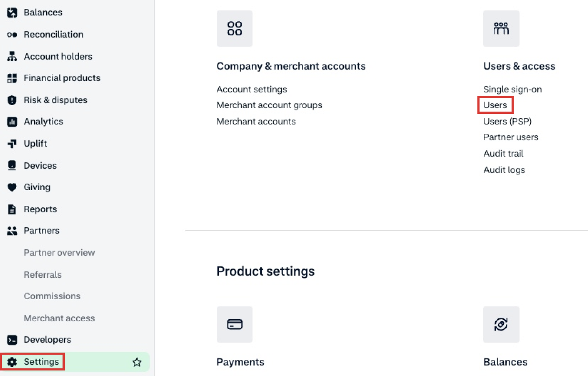The height and width of the screenshot is (376, 588).
Task: Open Users (PSP) link
Action: click(x=507, y=122)
